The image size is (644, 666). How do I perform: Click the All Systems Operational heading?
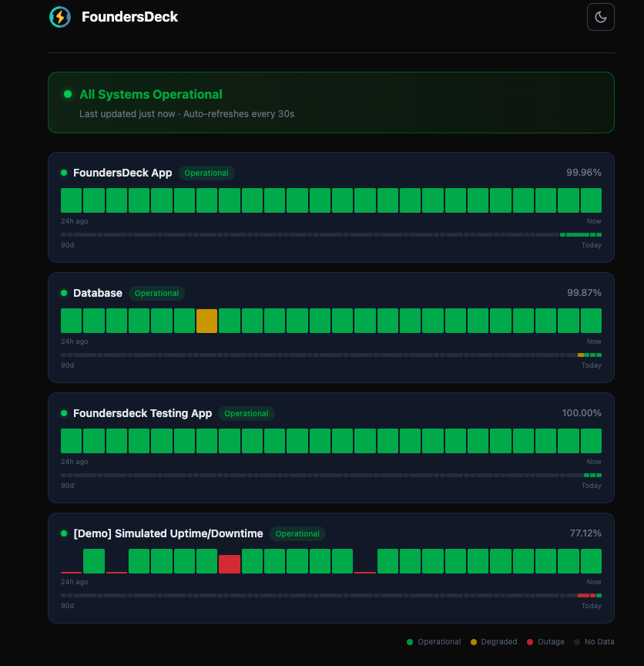[151, 94]
